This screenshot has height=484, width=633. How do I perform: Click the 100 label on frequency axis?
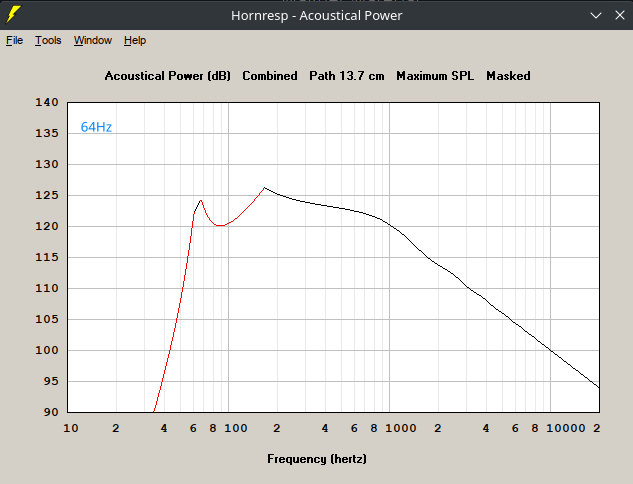coord(236,428)
